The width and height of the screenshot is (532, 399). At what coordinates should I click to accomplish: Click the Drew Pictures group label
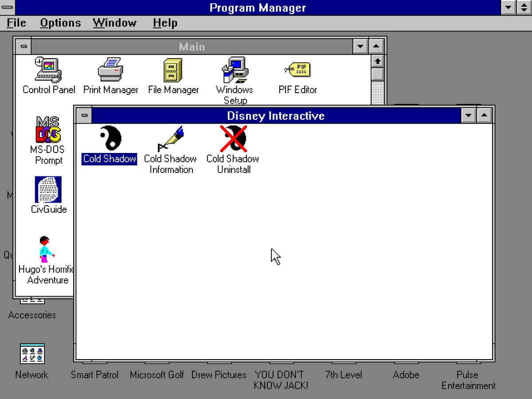219,375
